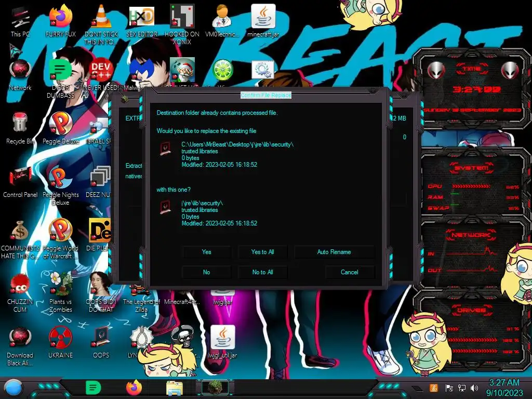532x399 pixels.
Task: Select OOPS DID I DO THAT portrait icon
Action: coord(101,292)
